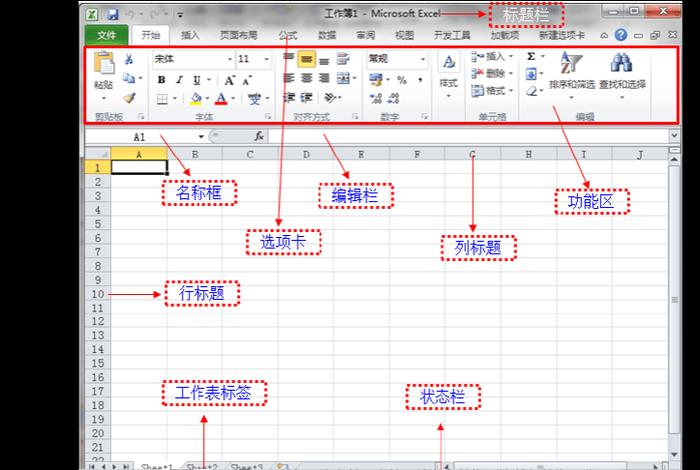This screenshot has width=700, height=470.
Task: Click the Copy icon in clipboard group
Action: click(x=129, y=79)
